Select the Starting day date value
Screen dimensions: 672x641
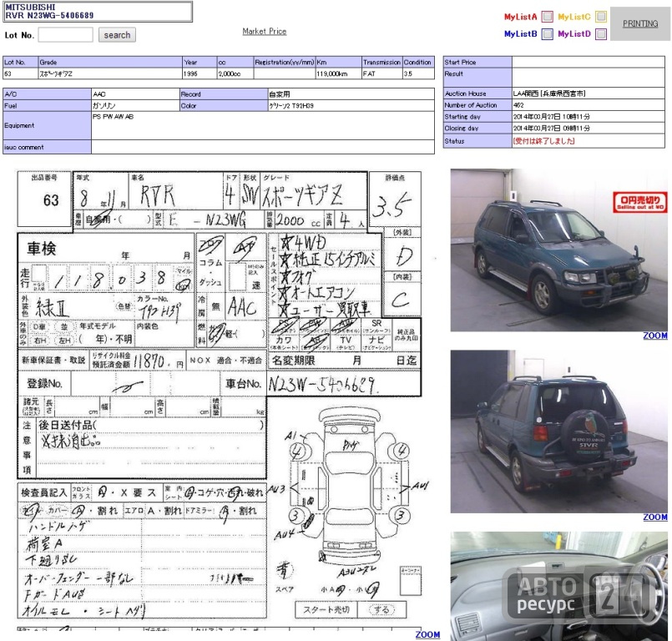(x=551, y=117)
